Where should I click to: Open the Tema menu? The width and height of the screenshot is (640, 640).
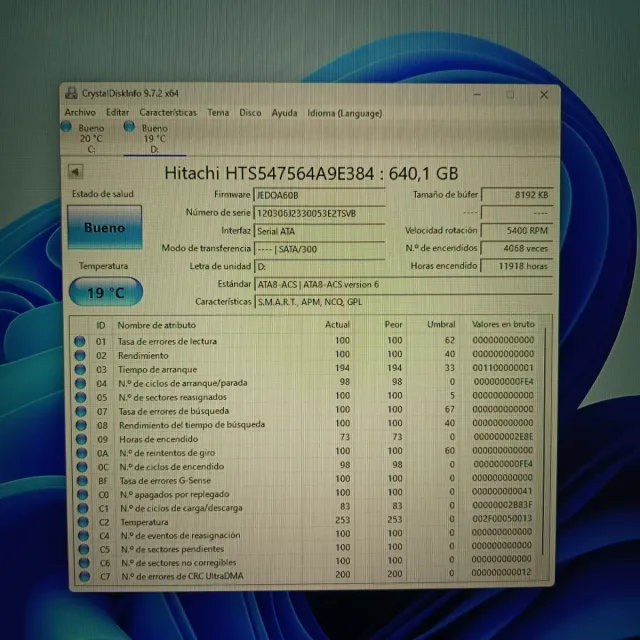tap(218, 113)
